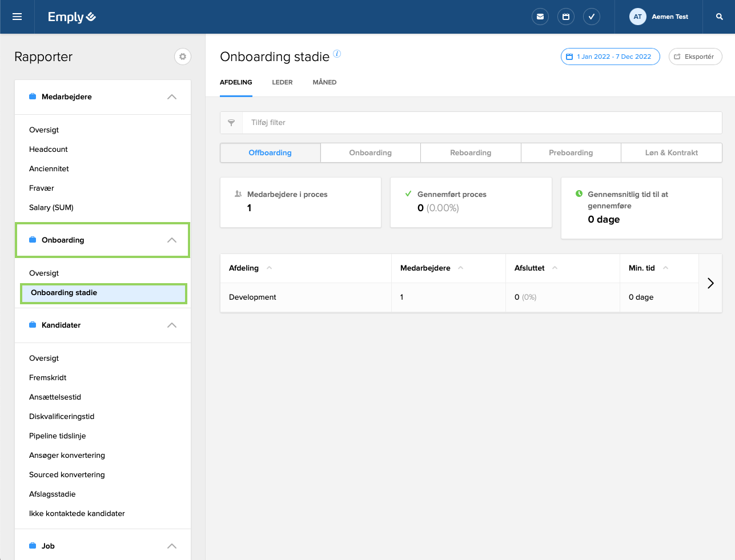The width and height of the screenshot is (735, 560).
Task: Open the mail inbox icon
Action: 540,17
